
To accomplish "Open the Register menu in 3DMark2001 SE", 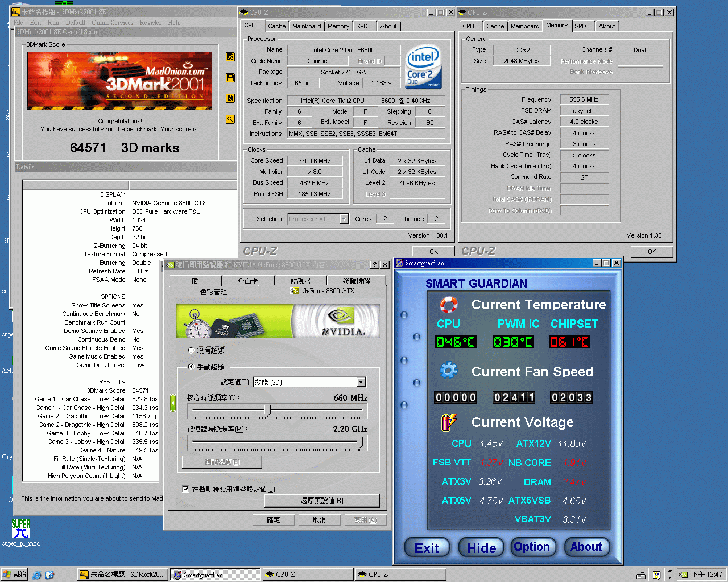I will click(x=151, y=23).
